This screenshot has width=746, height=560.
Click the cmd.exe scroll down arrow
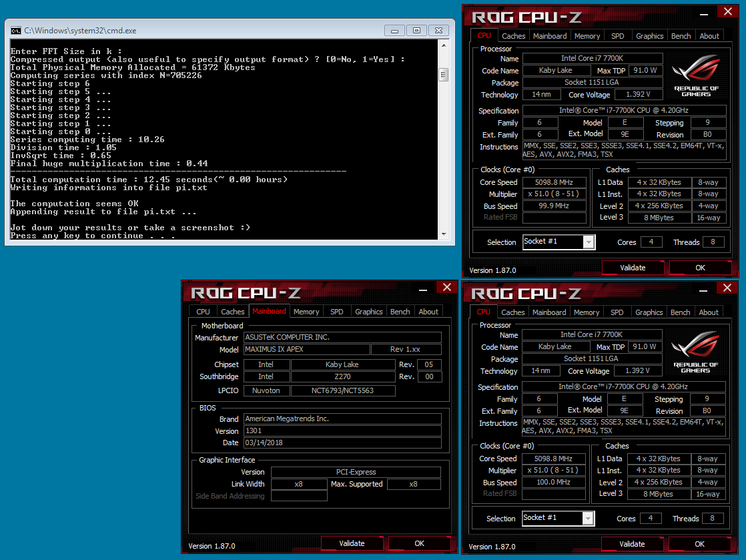(x=444, y=234)
